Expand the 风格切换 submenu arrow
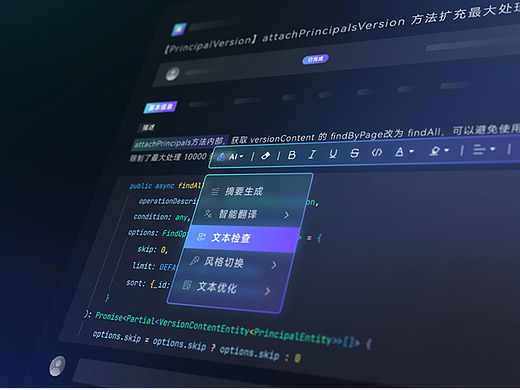This screenshot has width=520, height=390. click(274, 265)
